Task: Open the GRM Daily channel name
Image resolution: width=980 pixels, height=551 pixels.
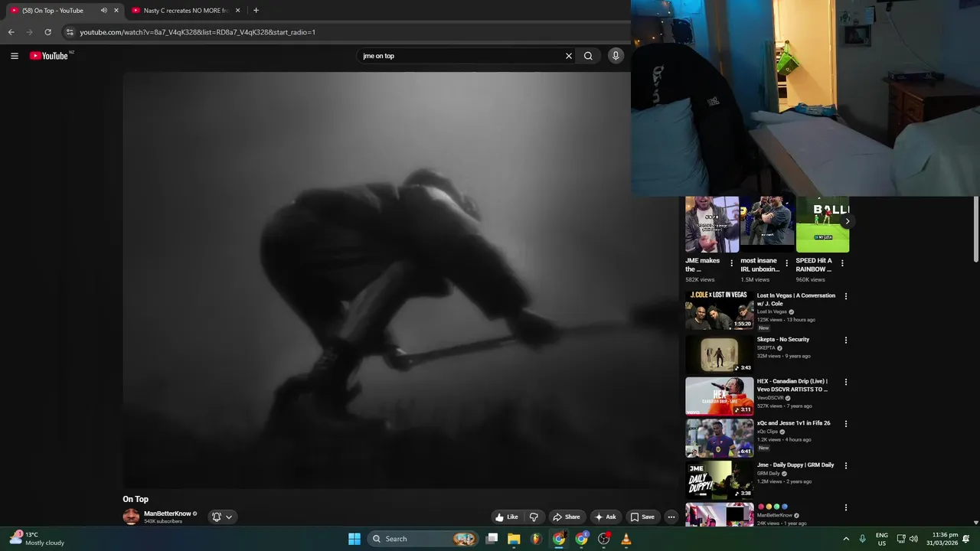Action: (x=768, y=474)
